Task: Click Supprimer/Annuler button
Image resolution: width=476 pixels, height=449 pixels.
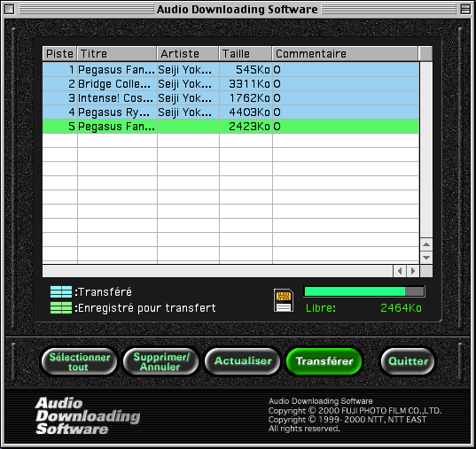Action: coord(160,361)
